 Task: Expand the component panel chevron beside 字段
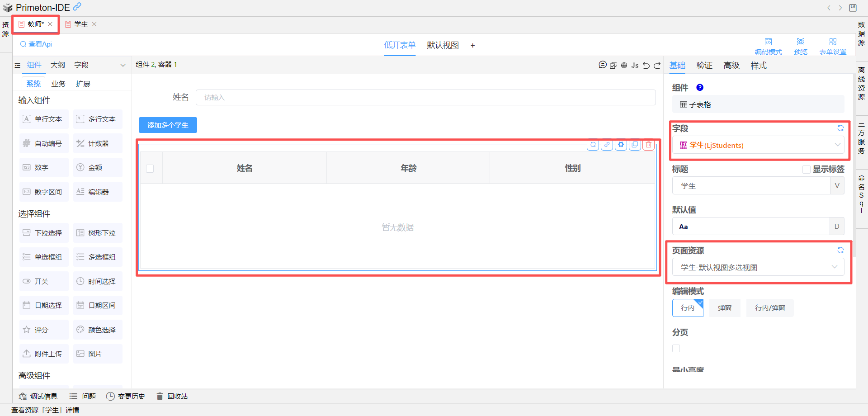click(123, 65)
